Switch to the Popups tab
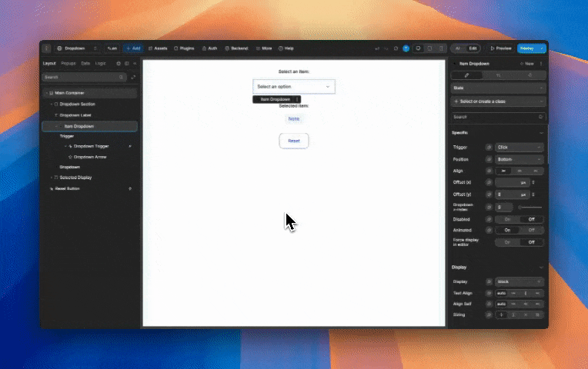The image size is (588, 369). pyautogui.click(x=68, y=63)
